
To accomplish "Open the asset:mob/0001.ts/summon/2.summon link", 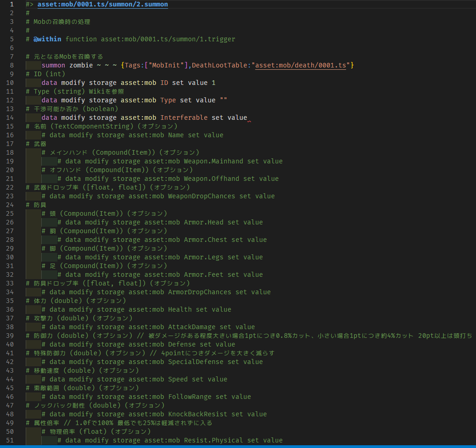I will point(103,5).
